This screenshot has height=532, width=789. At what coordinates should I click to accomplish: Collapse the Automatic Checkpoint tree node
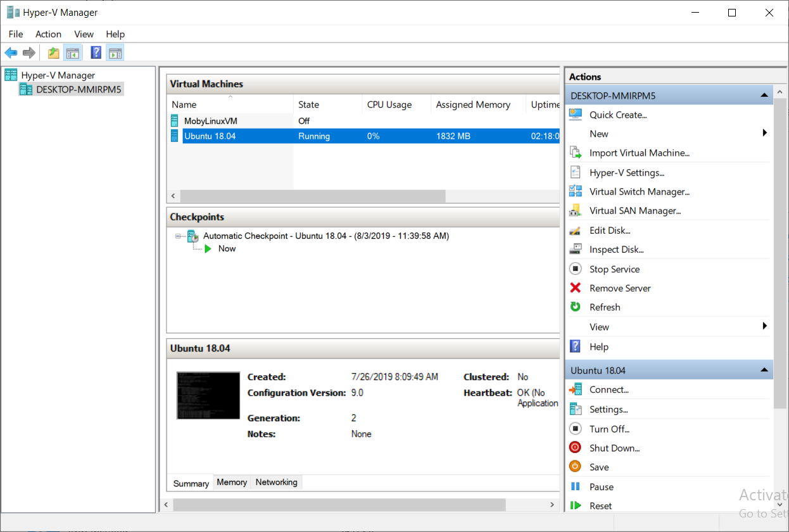[x=179, y=236]
